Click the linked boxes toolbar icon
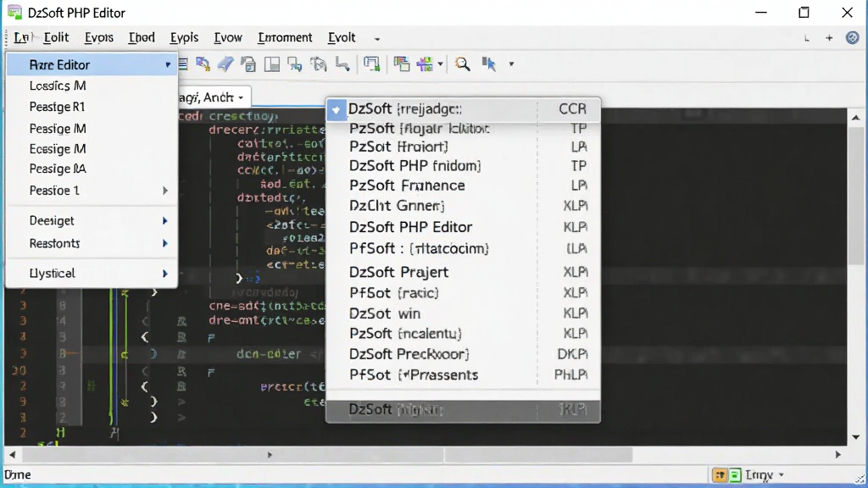 pos(294,64)
